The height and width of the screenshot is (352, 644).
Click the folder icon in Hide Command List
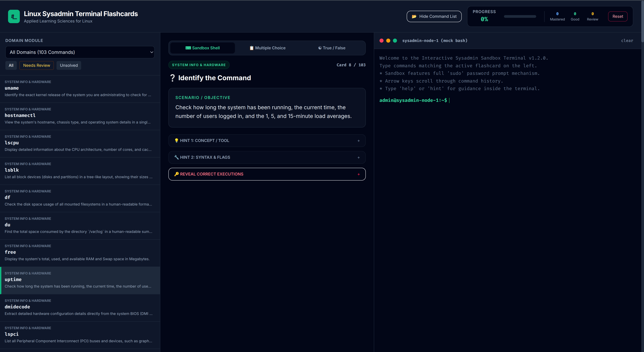click(x=414, y=16)
